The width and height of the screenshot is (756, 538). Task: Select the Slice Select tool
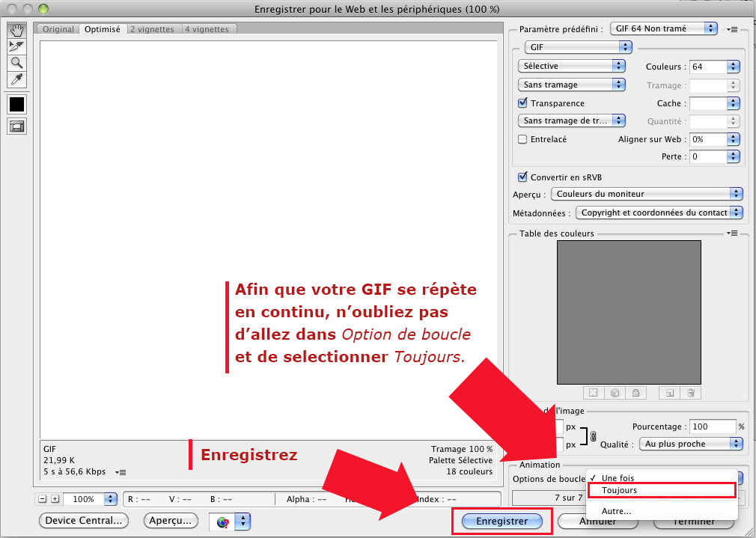[x=16, y=46]
